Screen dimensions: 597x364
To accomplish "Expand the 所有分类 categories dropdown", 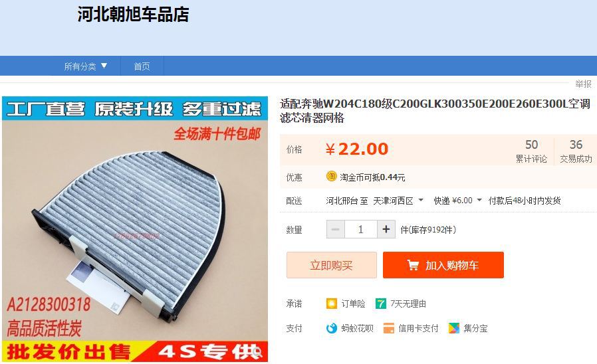I will coord(85,66).
